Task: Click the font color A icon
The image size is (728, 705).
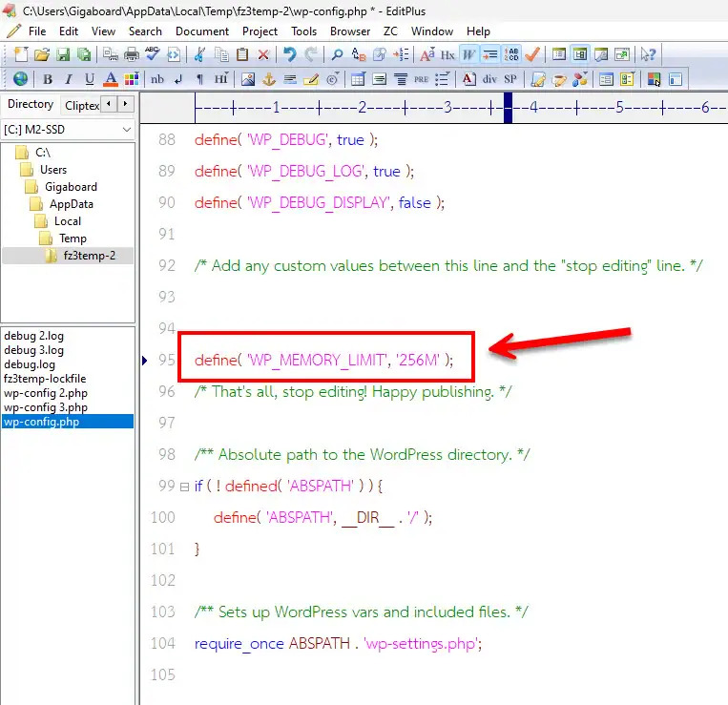Action: tap(110, 79)
